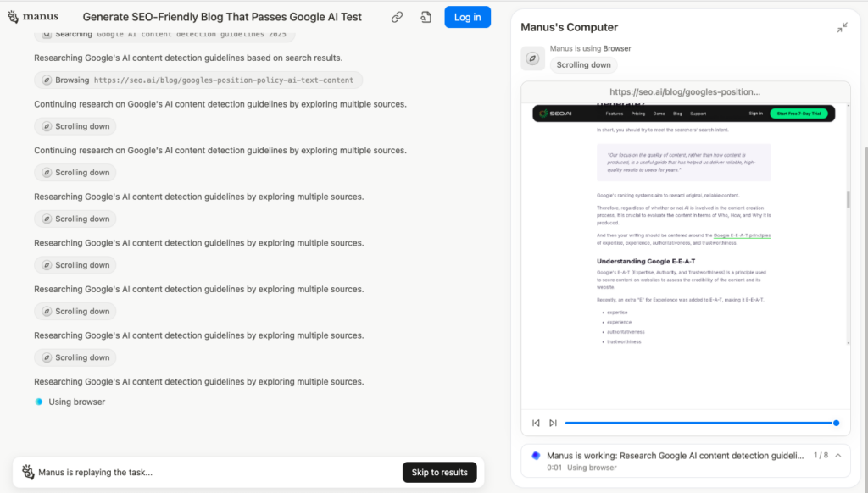Image resolution: width=868 pixels, height=493 pixels.
Task: Skip to next step in replay
Action: pos(553,423)
